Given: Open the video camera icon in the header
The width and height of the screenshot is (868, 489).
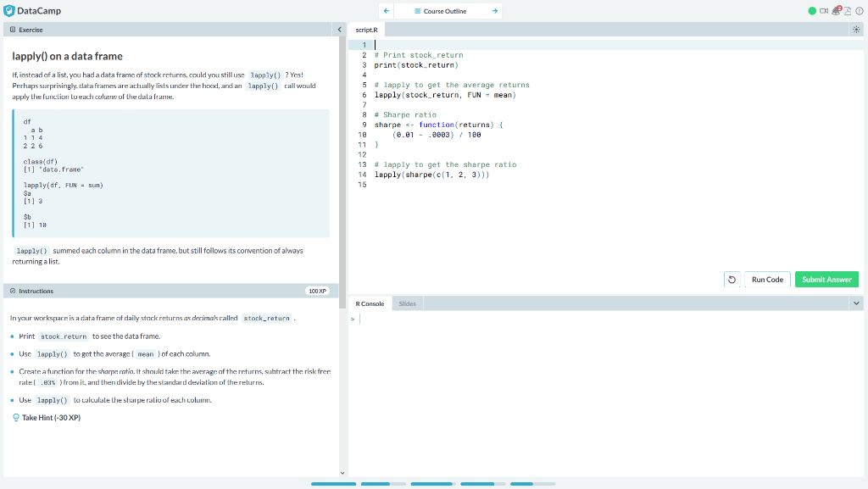Looking at the screenshot, I should click(x=824, y=11).
